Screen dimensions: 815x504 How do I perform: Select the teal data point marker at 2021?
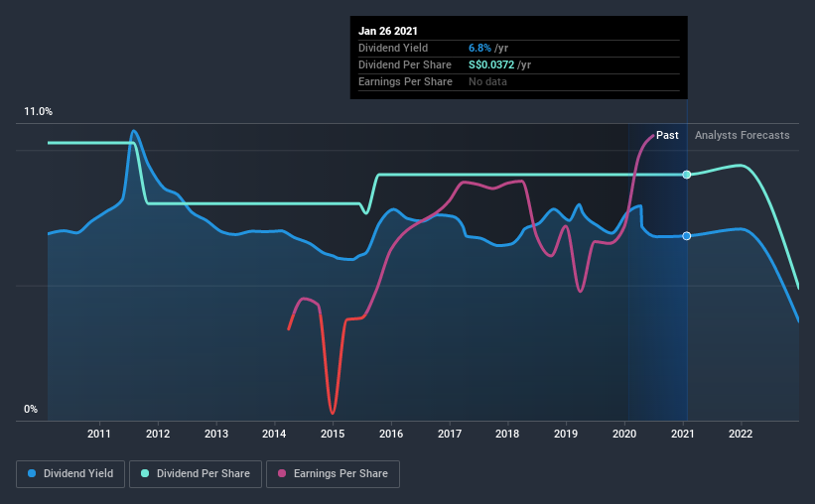(x=687, y=175)
